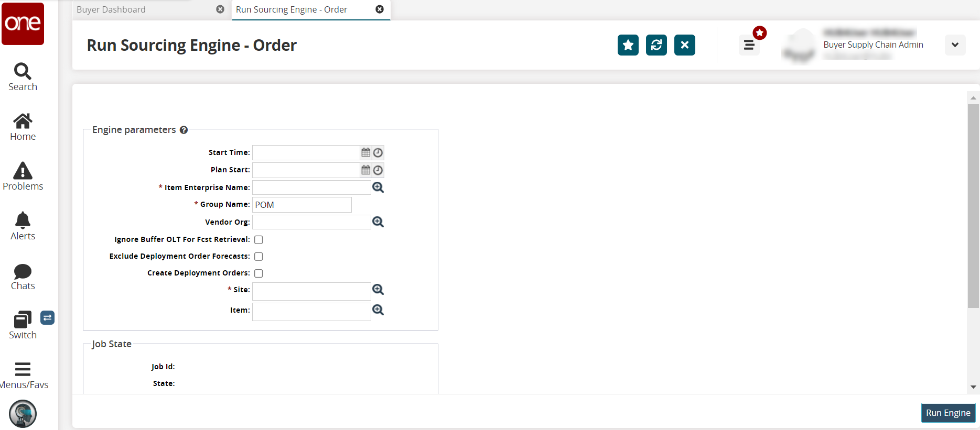Click the Plan Start input field
The height and width of the screenshot is (430, 980).
(306, 170)
